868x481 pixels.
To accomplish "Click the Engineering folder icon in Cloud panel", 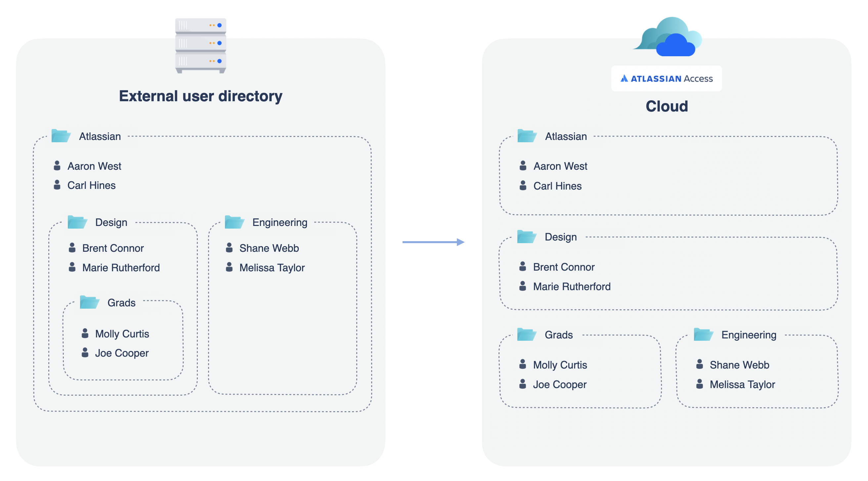I will pos(703,334).
